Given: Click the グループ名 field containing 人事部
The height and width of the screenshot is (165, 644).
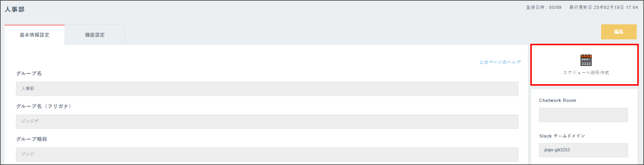Looking at the screenshot, I should coord(267,89).
